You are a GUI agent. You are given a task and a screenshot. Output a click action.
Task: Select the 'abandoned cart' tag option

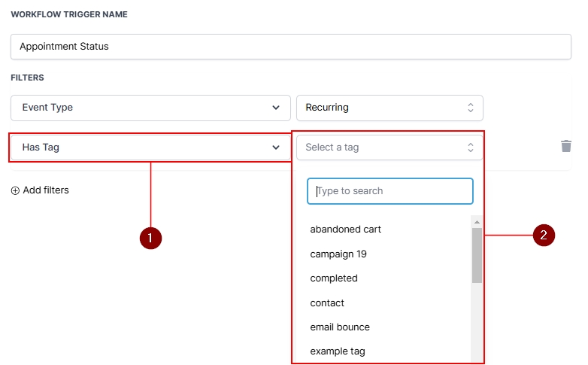coord(345,230)
